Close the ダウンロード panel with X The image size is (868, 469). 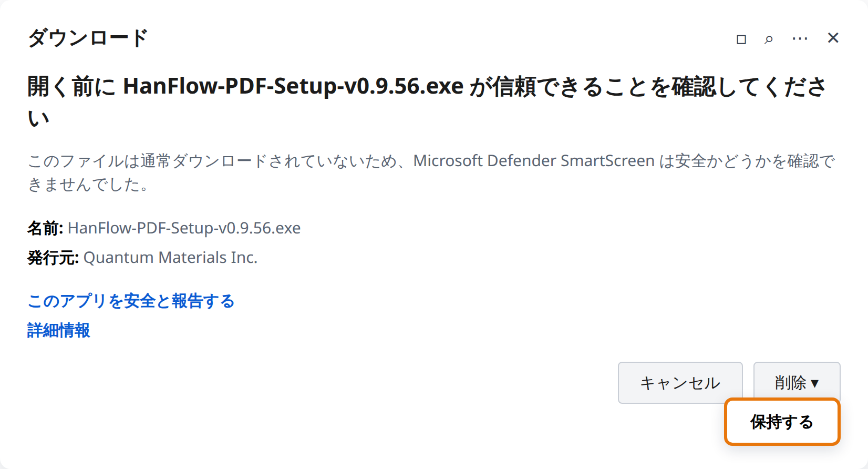click(833, 38)
